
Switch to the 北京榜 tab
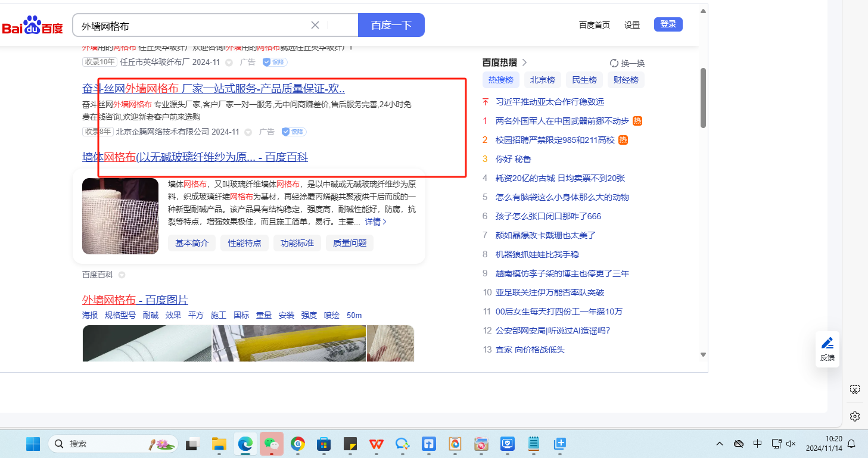coord(542,80)
